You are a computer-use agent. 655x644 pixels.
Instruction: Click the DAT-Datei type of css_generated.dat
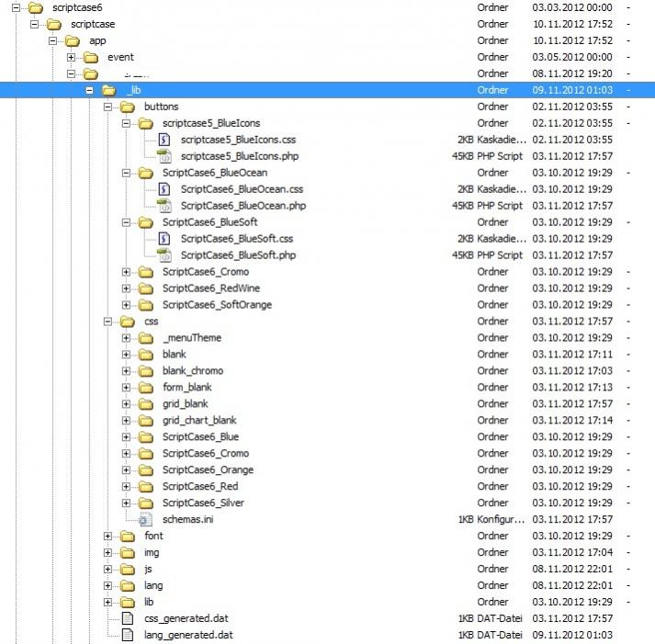click(x=500, y=618)
